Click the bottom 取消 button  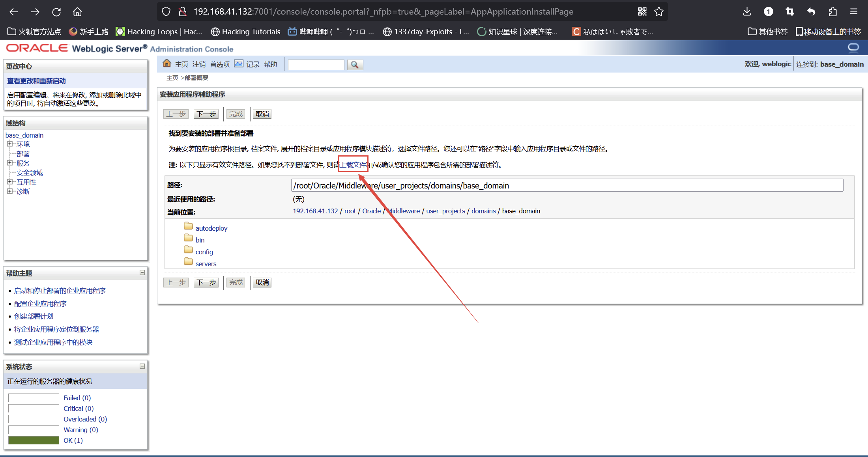[262, 282]
